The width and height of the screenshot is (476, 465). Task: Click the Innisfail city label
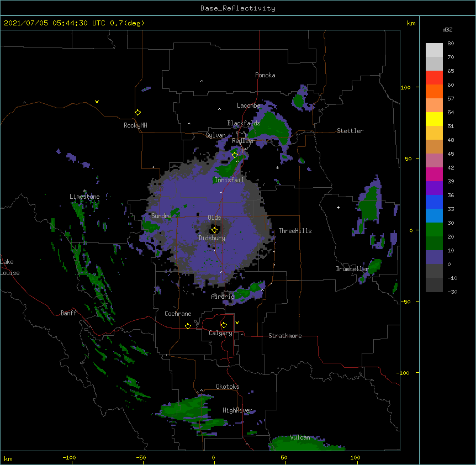(x=229, y=180)
